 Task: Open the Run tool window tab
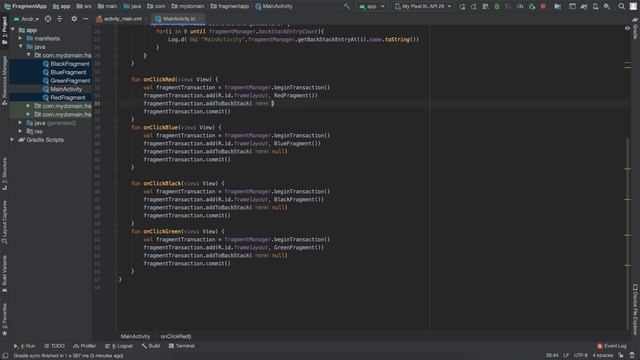(x=24, y=346)
